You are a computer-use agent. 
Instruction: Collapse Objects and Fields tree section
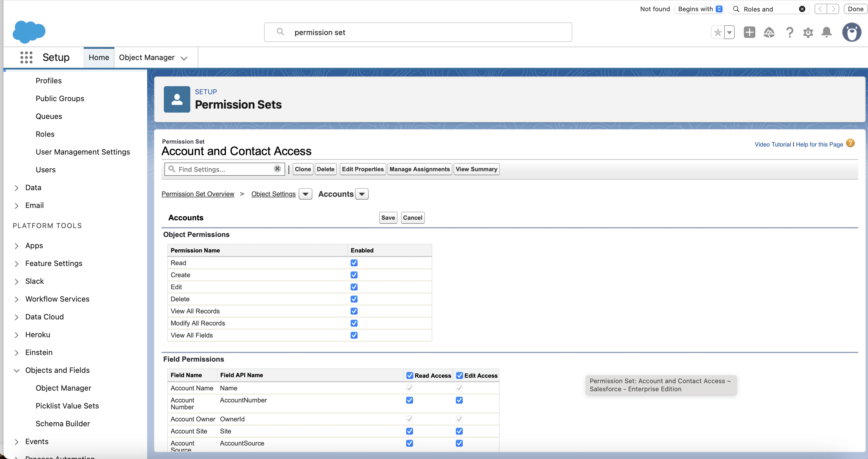[16, 371]
